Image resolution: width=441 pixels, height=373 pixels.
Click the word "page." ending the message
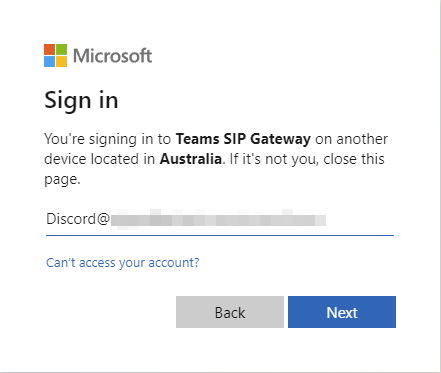[62, 180]
